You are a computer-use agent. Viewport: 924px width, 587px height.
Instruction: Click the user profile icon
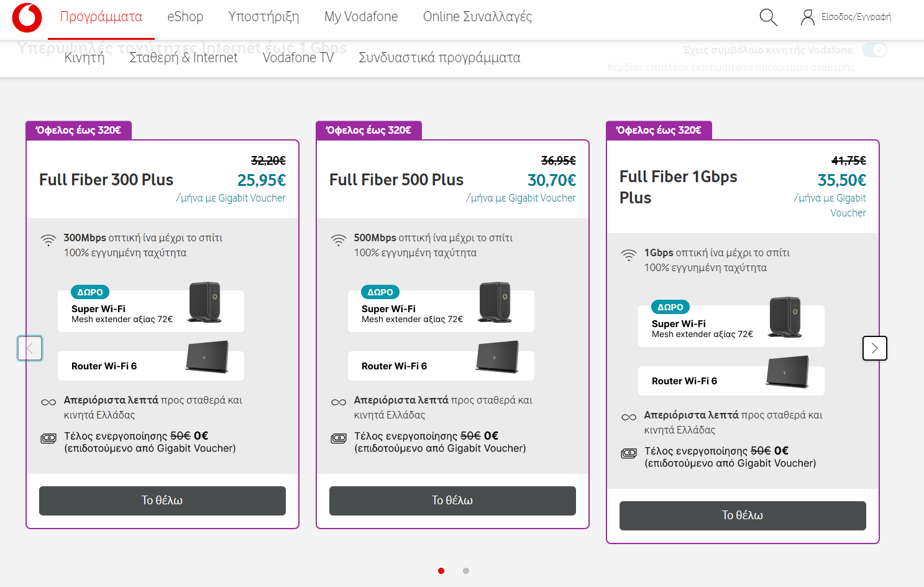pos(808,17)
